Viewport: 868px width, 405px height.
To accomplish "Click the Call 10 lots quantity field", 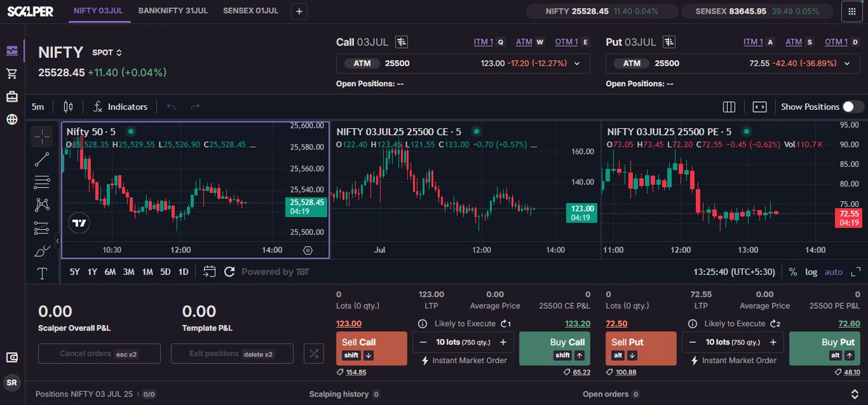I will click(463, 342).
